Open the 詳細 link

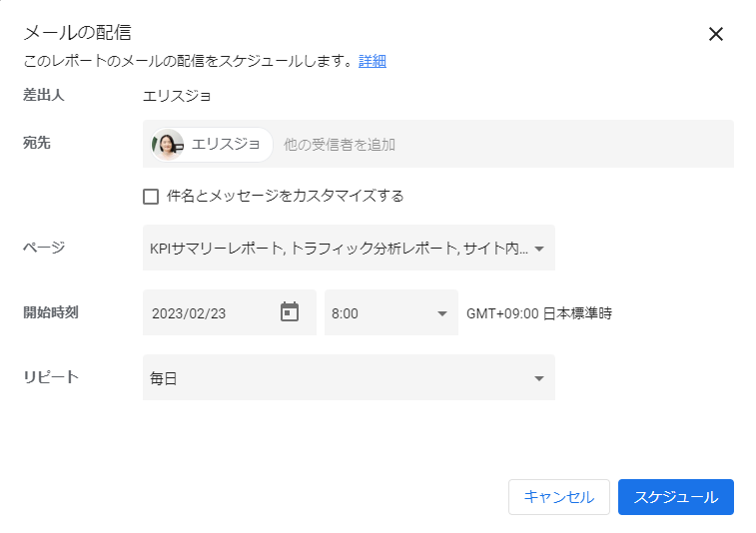click(x=373, y=61)
